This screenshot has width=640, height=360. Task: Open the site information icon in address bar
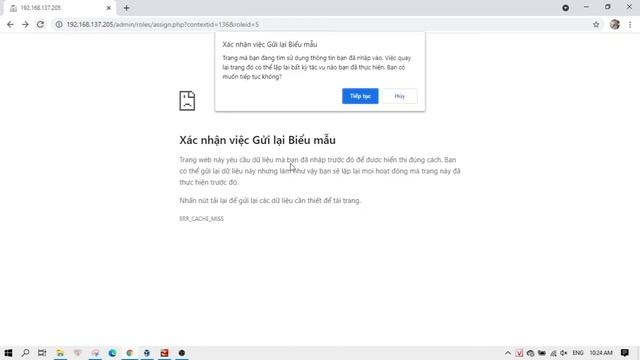[x=59, y=24]
